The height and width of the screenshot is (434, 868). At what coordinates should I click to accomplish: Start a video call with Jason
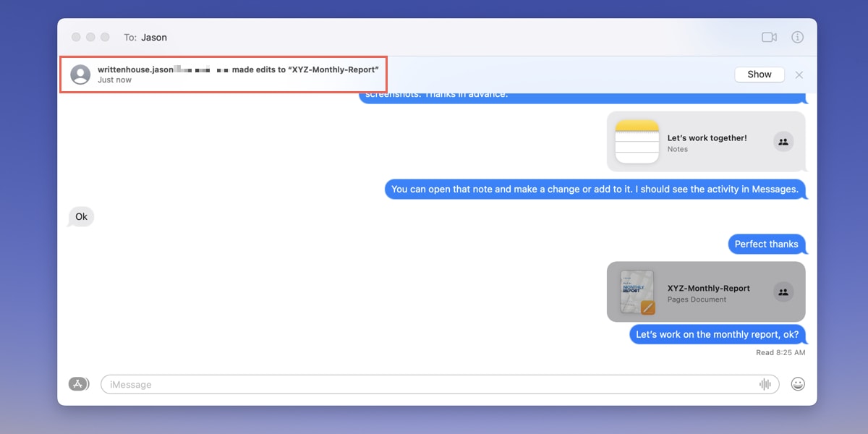tap(768, 37)
